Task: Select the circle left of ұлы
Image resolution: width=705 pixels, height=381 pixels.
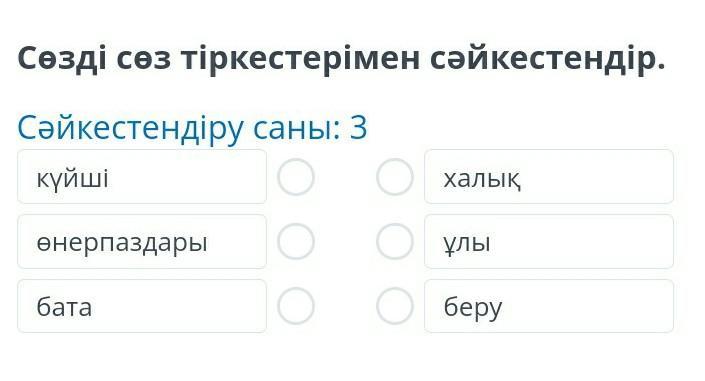Action: pos(395,242)
